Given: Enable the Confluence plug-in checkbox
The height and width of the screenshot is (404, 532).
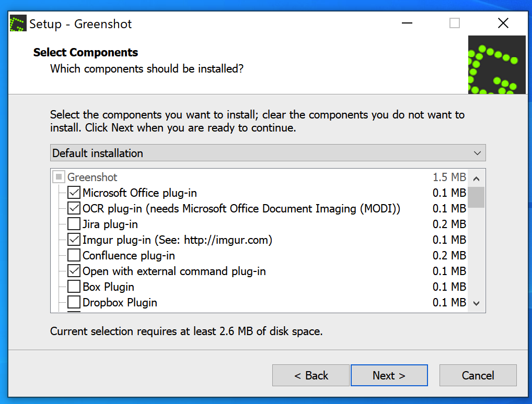Looking at the screenshot, I should (74, 256).
